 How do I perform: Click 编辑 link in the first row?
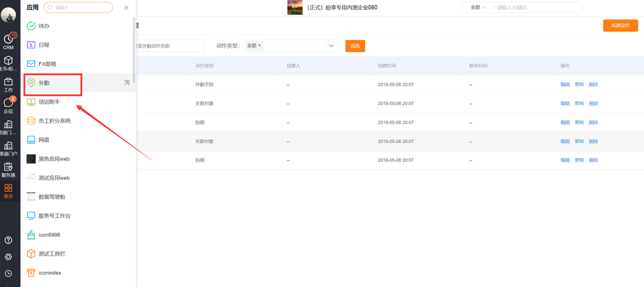tap(565, 85)
